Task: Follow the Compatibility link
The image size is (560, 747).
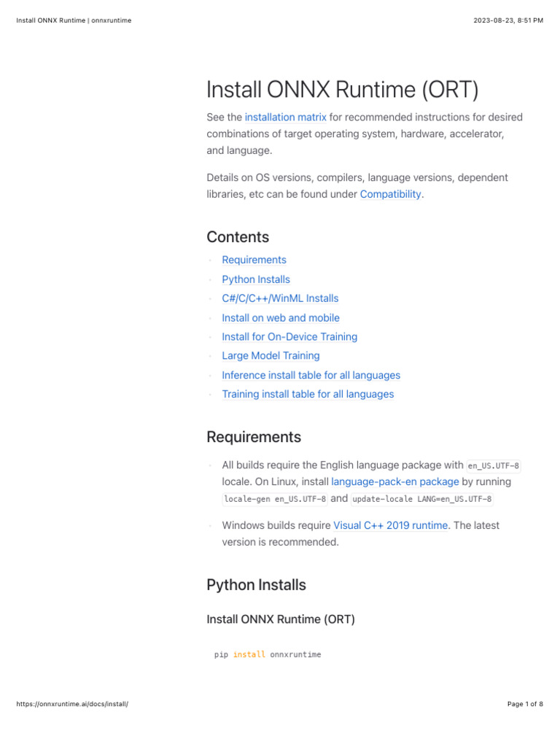Action: click(x=390, y=195)
